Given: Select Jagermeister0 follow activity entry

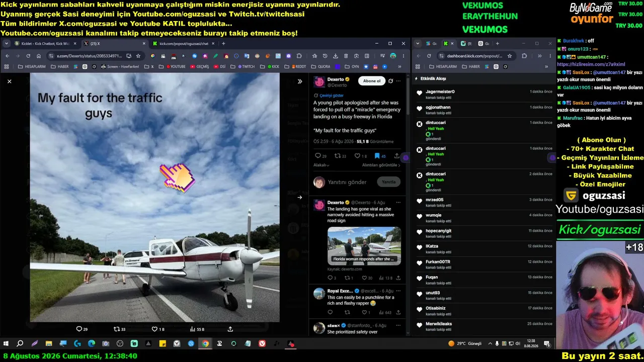Looking at the screenshot, I should pos(484,94).
